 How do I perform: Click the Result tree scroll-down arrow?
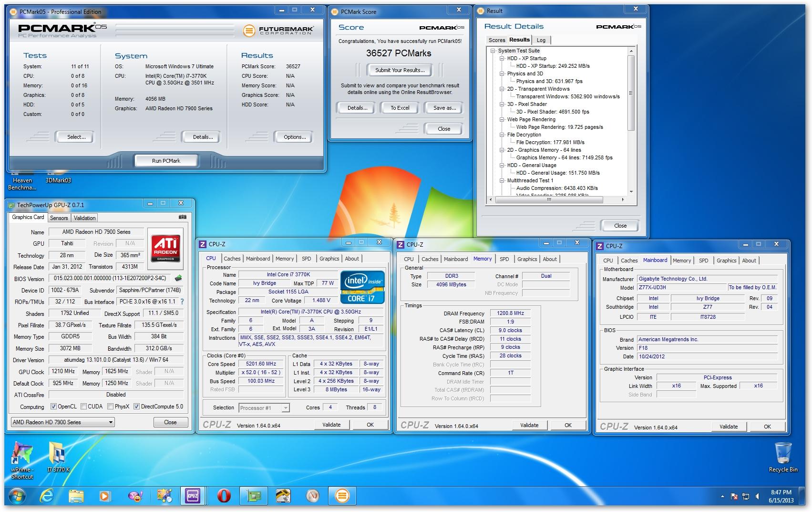click(631, 192)
